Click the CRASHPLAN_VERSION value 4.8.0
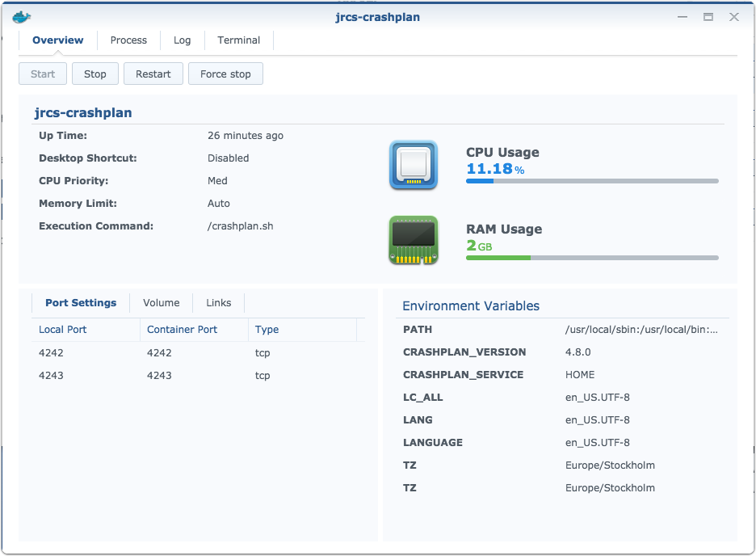The width and height of the screenshot is (756, 556). (x=577, y=352)
